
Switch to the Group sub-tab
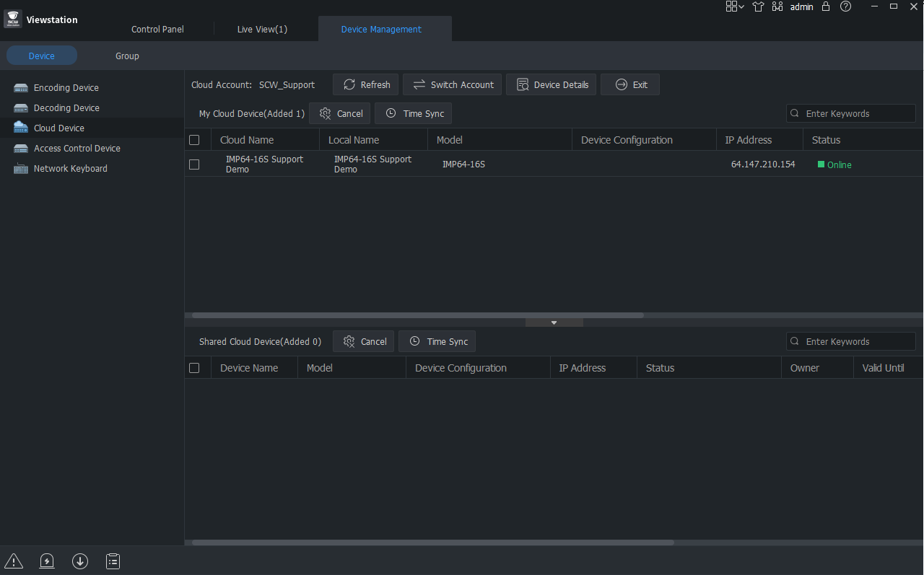click(x=127, y=56)
